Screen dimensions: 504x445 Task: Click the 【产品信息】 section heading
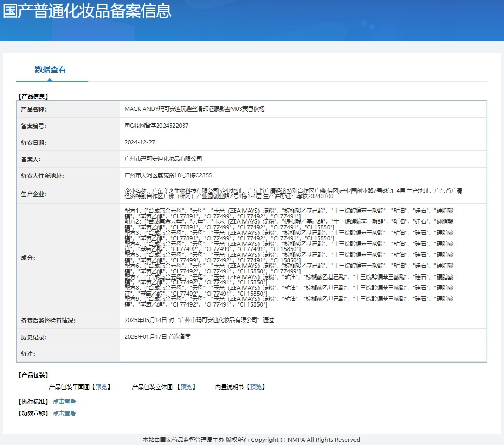coord(33,96)
